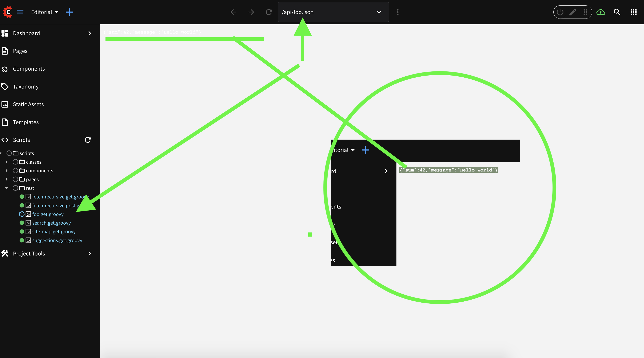Screen dimensions: 644x358
Task: Click the Groovy file icon beside suggestions.get.groovy
Action: [x=28, y=240]
